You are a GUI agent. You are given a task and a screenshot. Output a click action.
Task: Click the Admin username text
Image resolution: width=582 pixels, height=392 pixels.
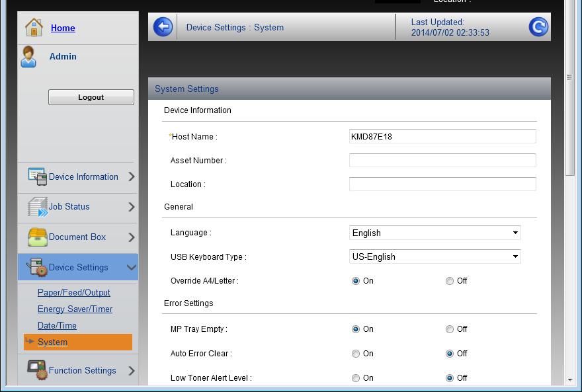coord(63,56)
